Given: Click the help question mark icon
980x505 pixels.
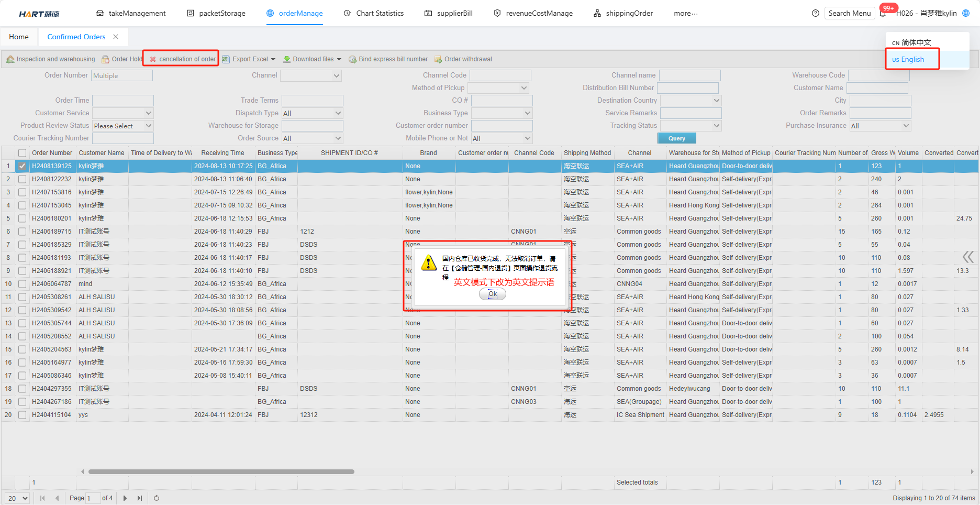Looking at the screenshot, I should coord(815,14).
